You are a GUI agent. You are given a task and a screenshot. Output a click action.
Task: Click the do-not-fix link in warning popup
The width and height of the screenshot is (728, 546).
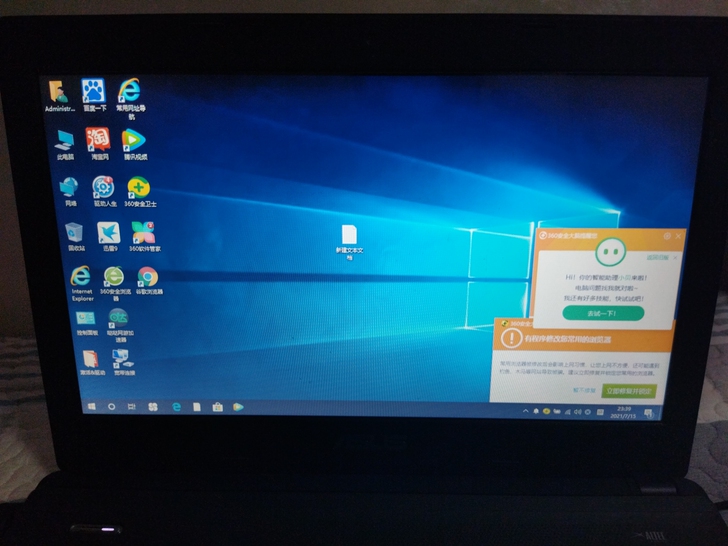coord(585,390)
